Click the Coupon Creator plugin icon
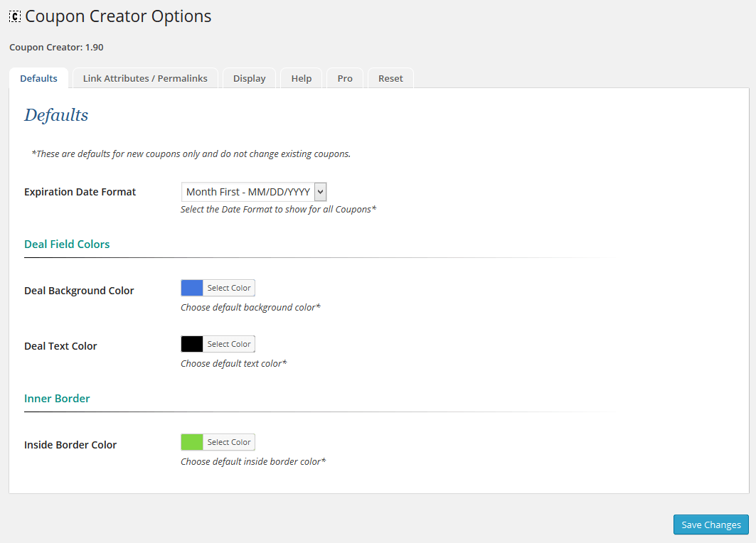 pyautogui.click(x=15, y=16)
